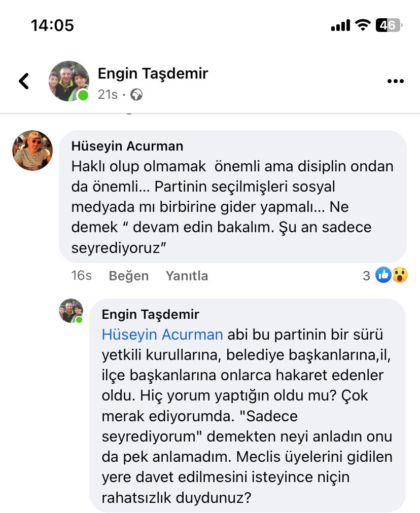Tap the blue thumbs-up reaction icon
The height and width of the screenshot is (513, 420).
tap(383, 275)
